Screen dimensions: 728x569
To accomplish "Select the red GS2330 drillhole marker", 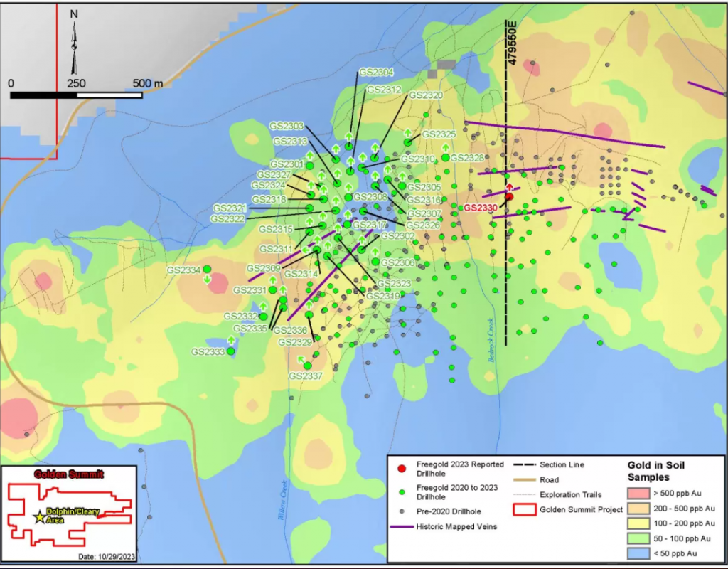I will tap(509, 197).
